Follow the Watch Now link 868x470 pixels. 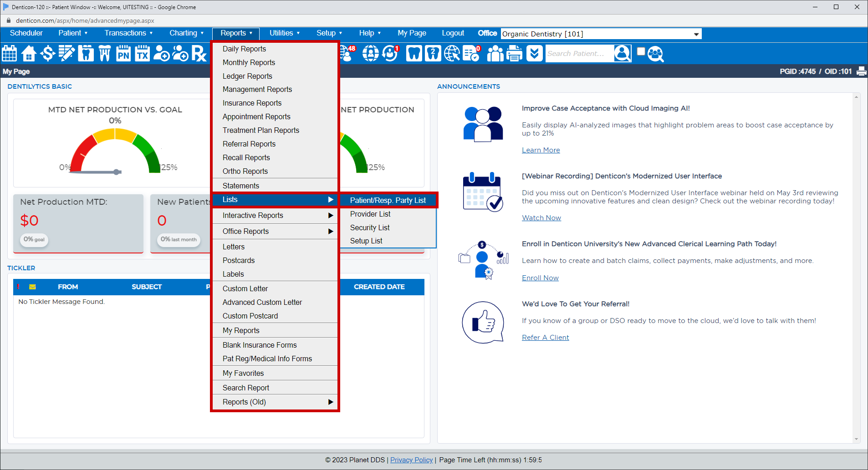pyautogui.click(x=541, y=218)
